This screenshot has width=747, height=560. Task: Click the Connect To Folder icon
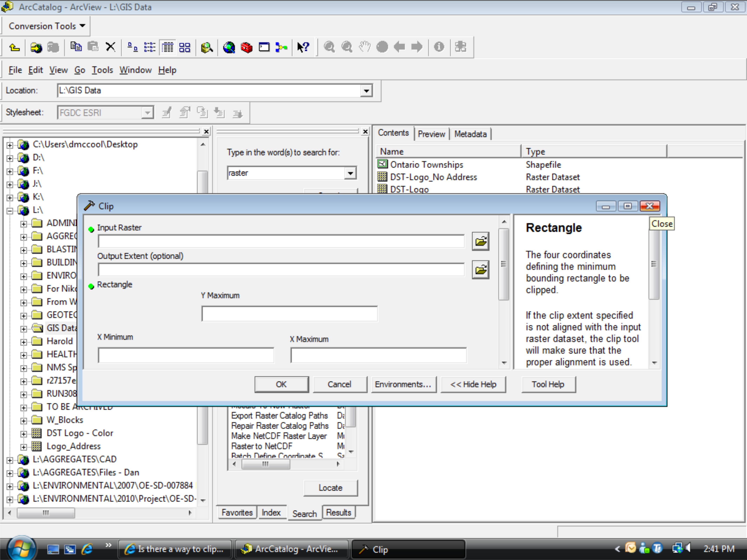coord(36,47)
